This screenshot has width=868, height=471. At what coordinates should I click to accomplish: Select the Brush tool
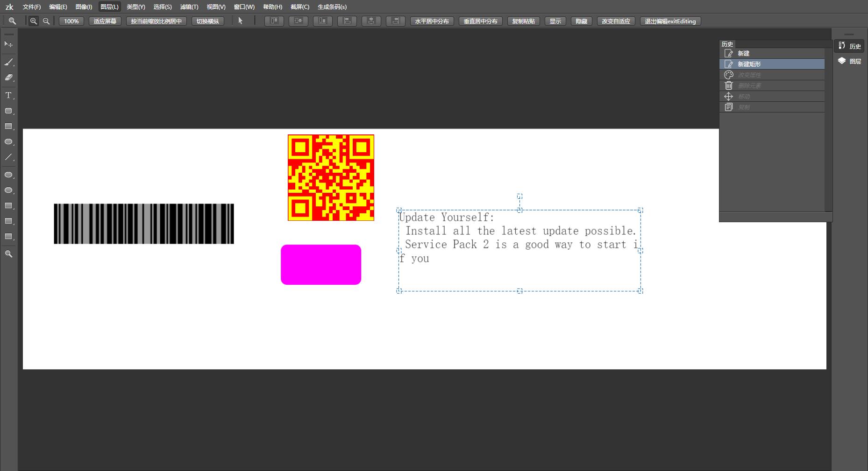click(8, 62)
